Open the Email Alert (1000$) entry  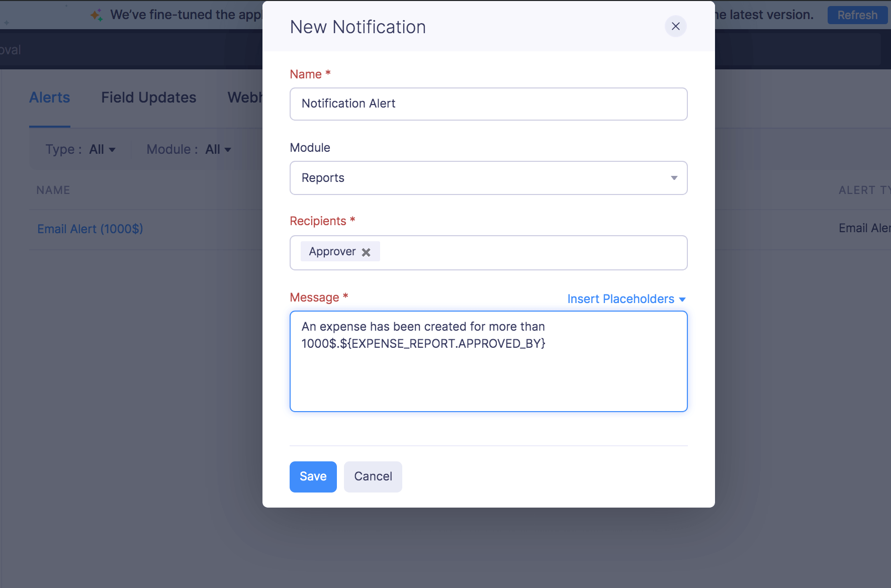point(90,229)
